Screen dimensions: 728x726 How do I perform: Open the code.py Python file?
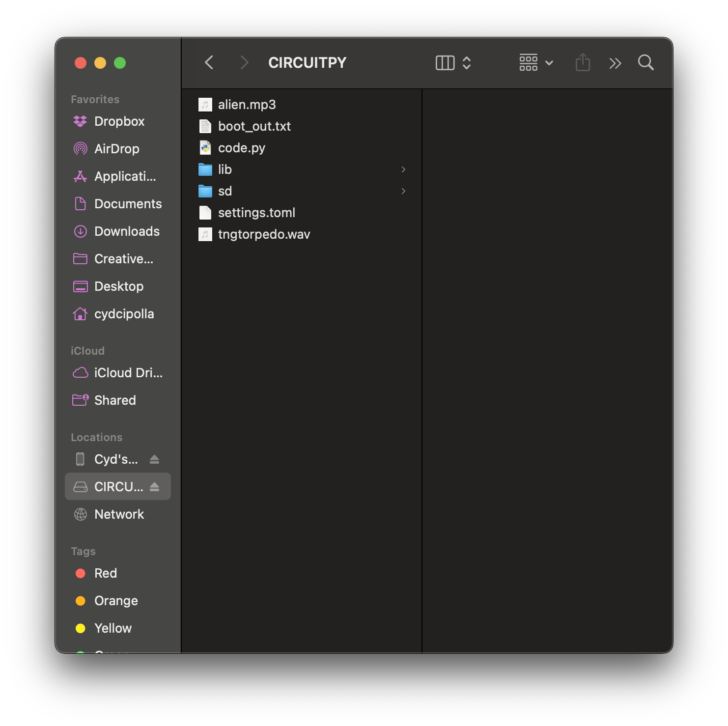click(241, 148)
